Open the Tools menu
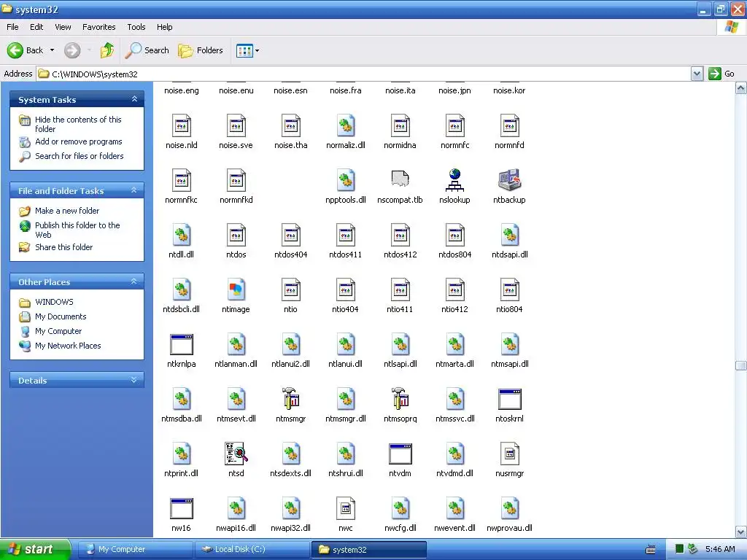Image resolution: width=747 pixels, height=560 pixels. click(136, 27)
